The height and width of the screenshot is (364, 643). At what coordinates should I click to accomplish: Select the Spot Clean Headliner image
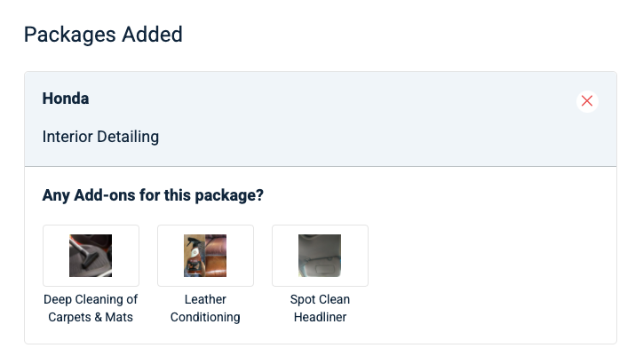click(x=320, y=256)
